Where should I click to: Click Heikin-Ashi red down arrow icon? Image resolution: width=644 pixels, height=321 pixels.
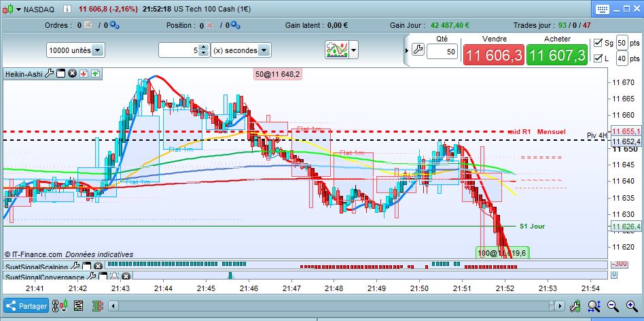[84, 74]
